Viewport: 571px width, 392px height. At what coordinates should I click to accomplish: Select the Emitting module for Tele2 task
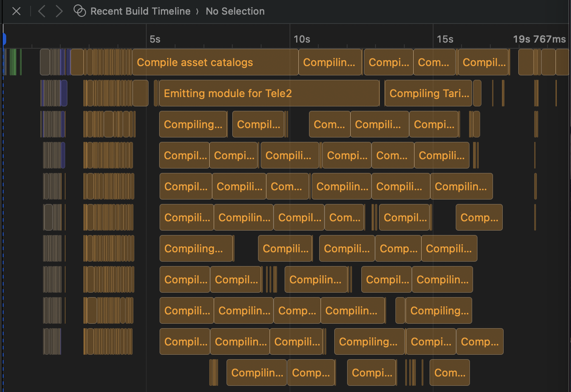point(269,93)
